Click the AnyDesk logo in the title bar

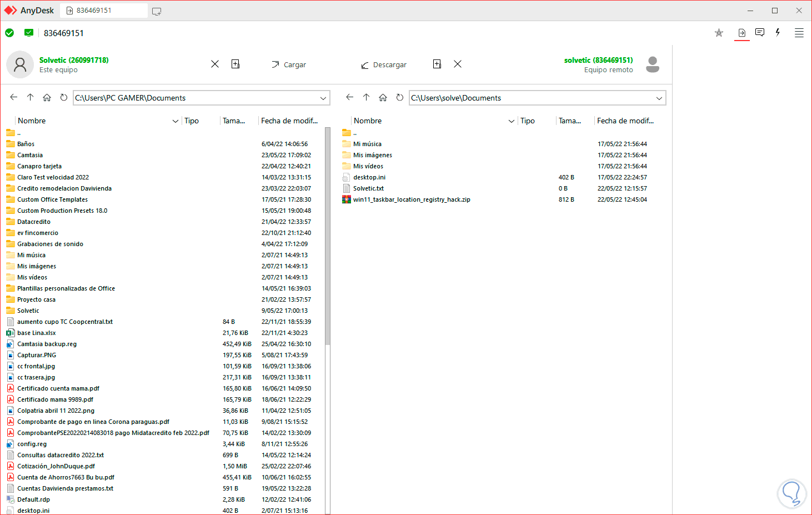coord(11,11)
